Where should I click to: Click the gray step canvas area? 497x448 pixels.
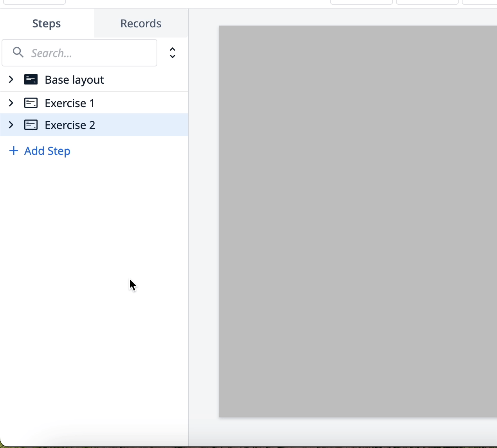click(358, 221)
